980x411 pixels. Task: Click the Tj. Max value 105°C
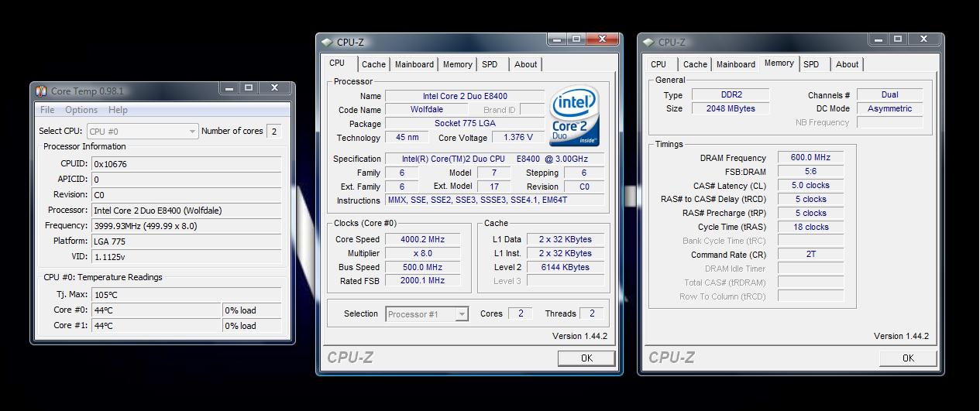186,295
